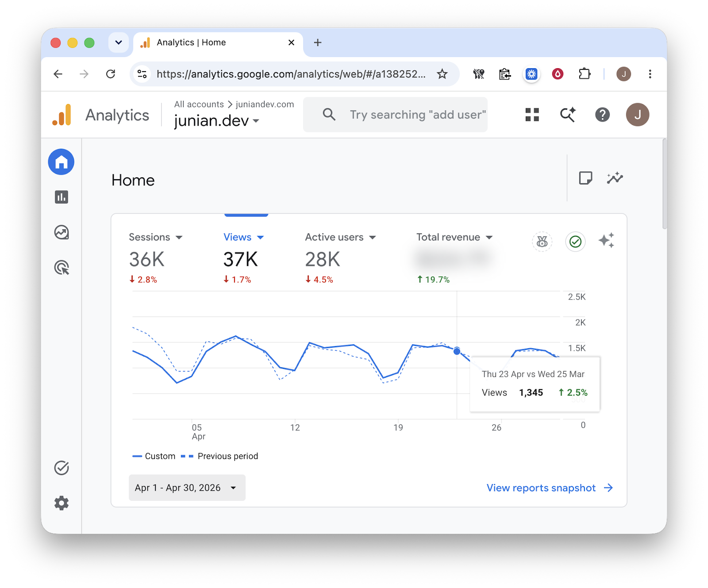Click the blue snowflake extension icon
708x588 pixels.
click(531, 74)
